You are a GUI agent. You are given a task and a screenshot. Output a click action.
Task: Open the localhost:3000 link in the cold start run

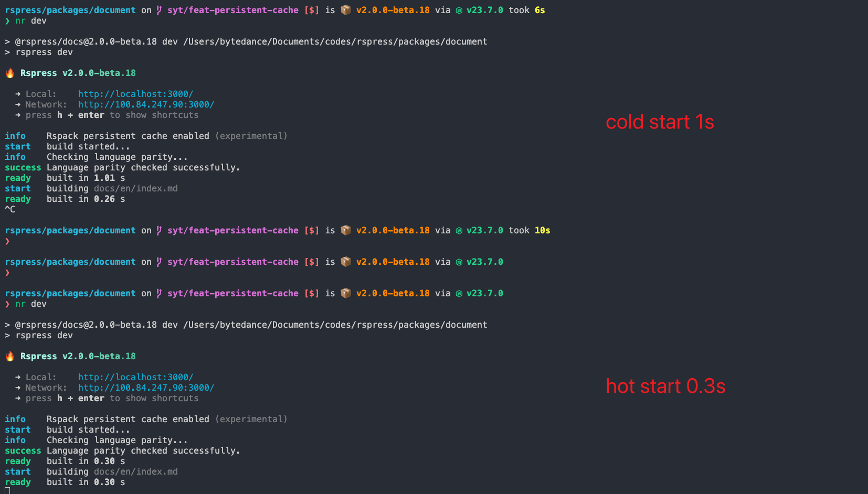[x=135, y=94]
